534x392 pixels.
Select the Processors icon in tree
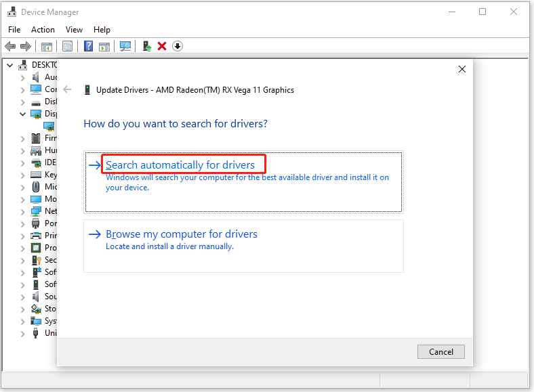point(36,248)
